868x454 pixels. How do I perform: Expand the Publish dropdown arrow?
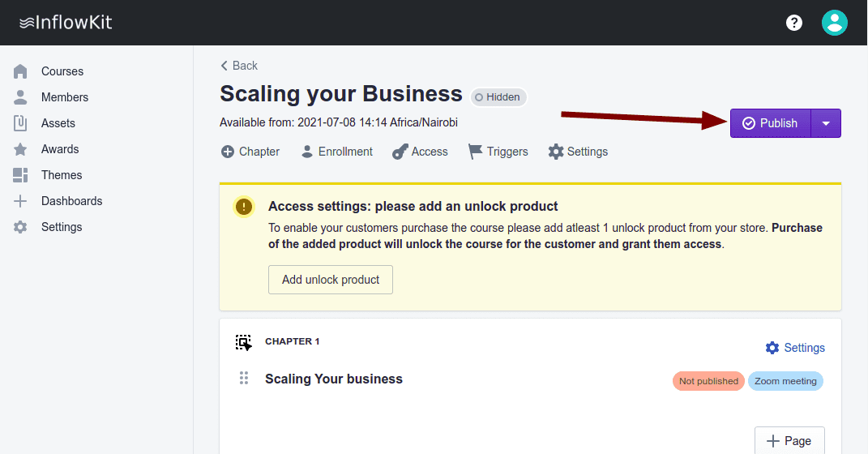click(826, 123)
